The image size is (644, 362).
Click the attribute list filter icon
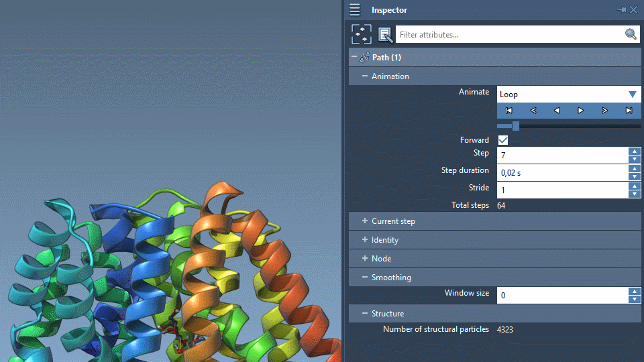point(385,34)
